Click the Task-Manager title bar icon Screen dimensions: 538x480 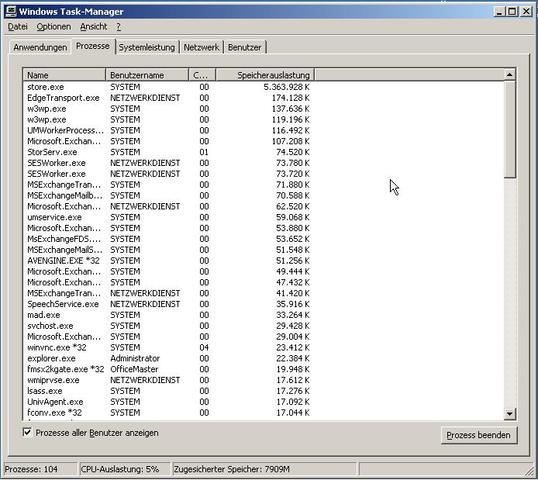pos(11,11)
